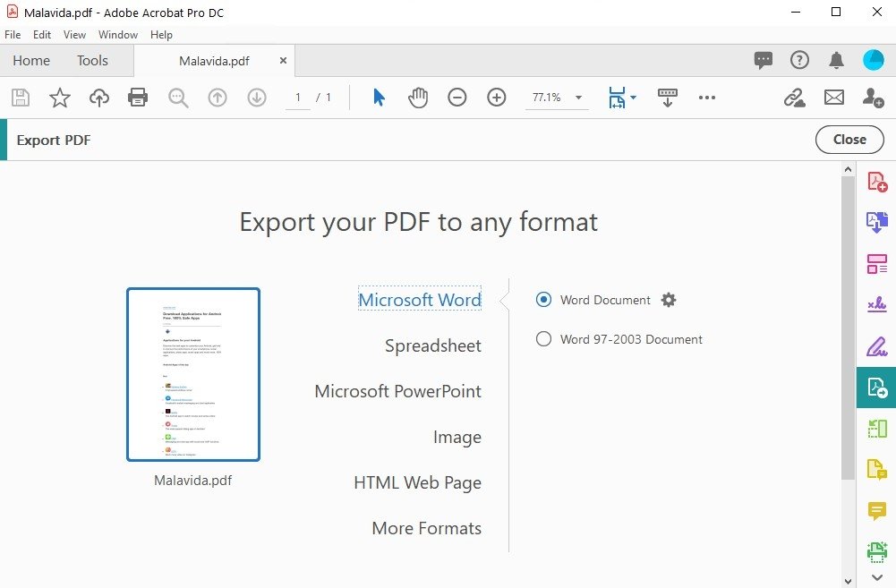Select the Hand tool in the toolbar
Viewport: 896px width, 588px height.
417,98
